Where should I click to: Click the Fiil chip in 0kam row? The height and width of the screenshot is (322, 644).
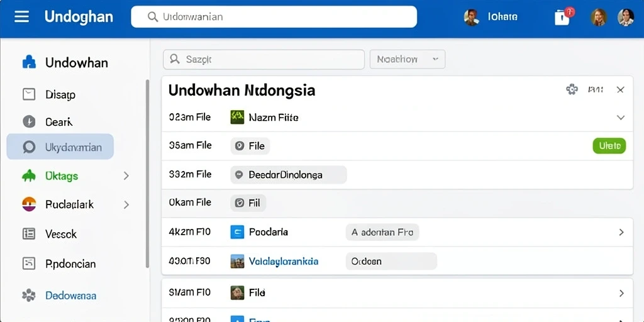[248, 203]
